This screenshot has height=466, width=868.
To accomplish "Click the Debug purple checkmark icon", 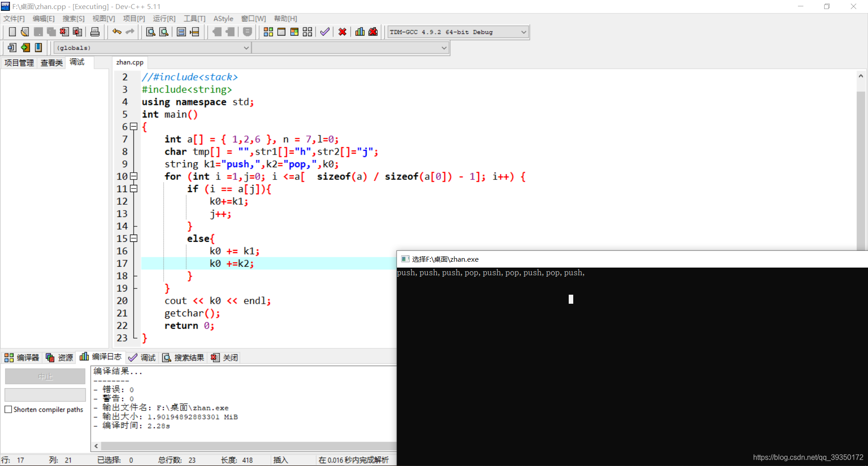I will 325,32.
